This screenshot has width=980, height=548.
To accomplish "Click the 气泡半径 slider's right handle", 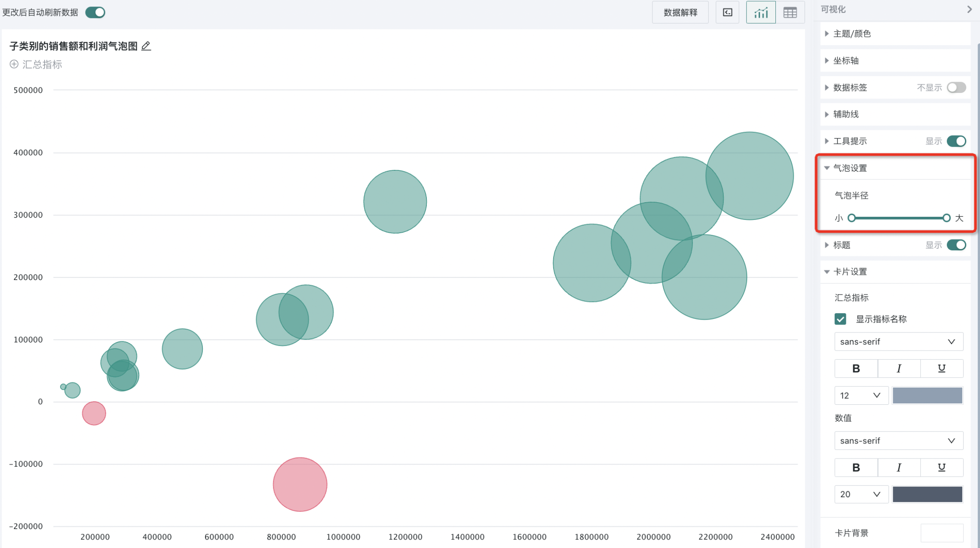I will coord(946,218).
